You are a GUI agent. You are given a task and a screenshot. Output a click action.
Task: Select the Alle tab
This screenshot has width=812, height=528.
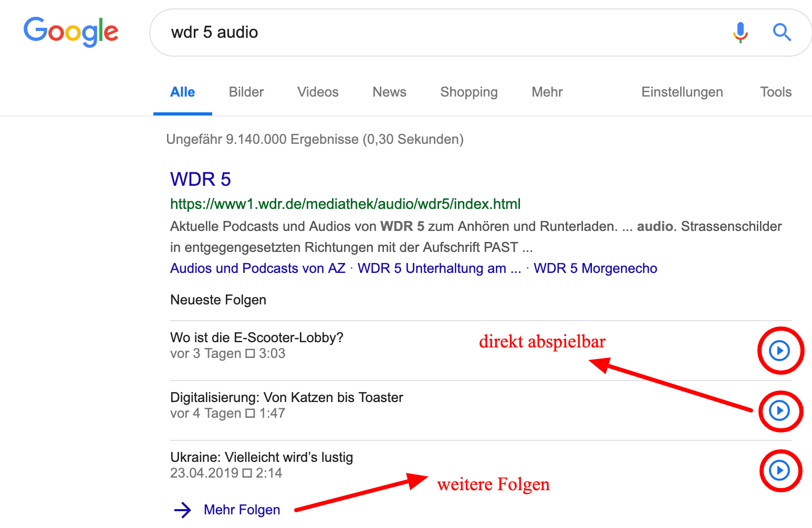[x=183, y=92]
